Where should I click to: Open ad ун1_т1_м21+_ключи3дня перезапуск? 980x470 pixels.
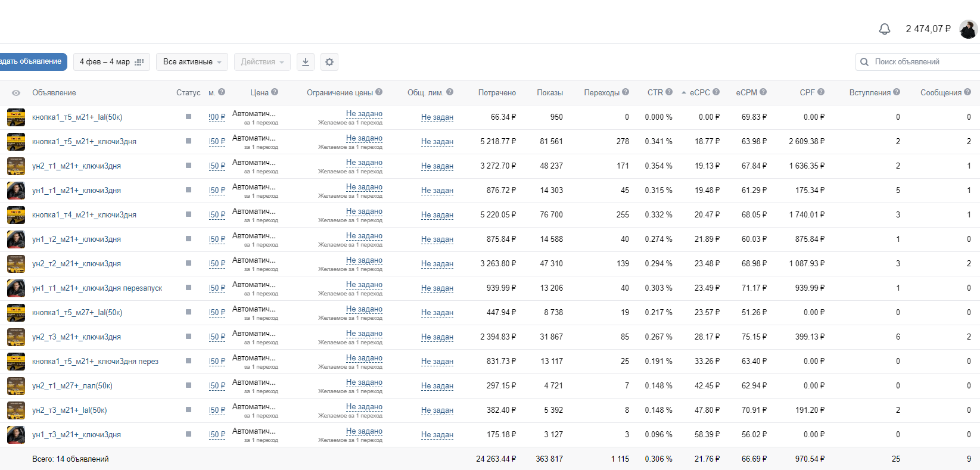(x=97, y=288)
